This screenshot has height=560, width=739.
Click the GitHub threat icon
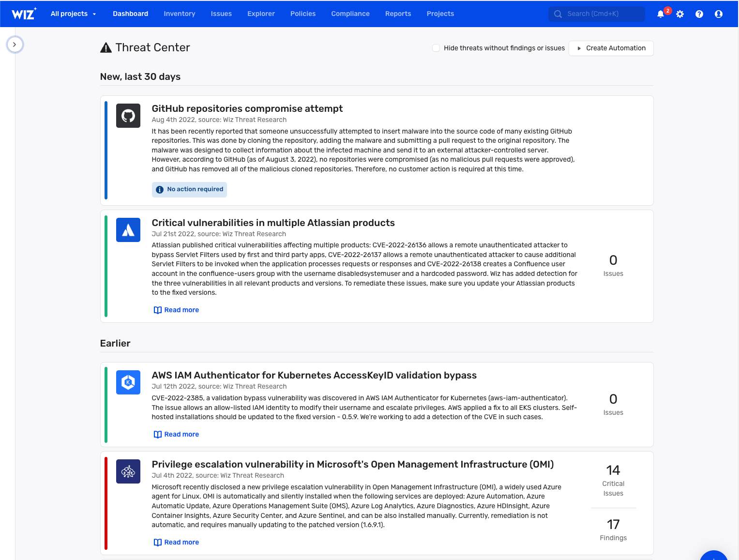[128, 116]
